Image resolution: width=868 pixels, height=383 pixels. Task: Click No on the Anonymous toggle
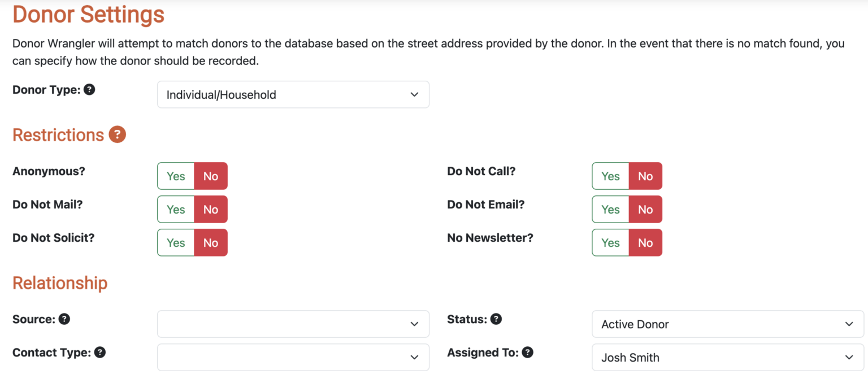point(211,176)
